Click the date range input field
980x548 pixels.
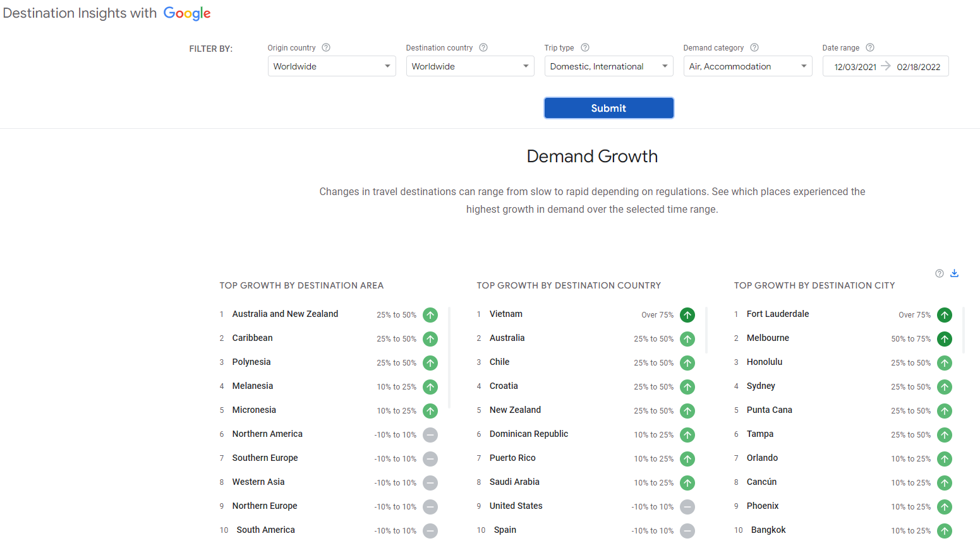tap(885, 66)
